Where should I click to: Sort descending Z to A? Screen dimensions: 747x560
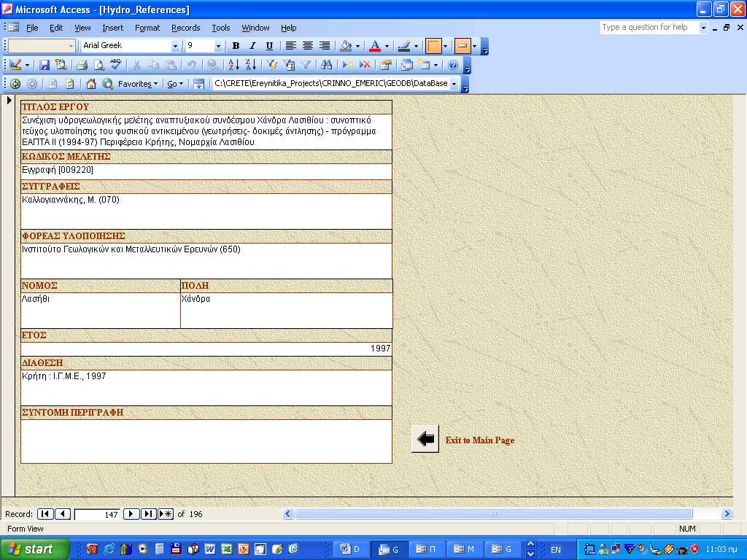(x=251, y=65)
